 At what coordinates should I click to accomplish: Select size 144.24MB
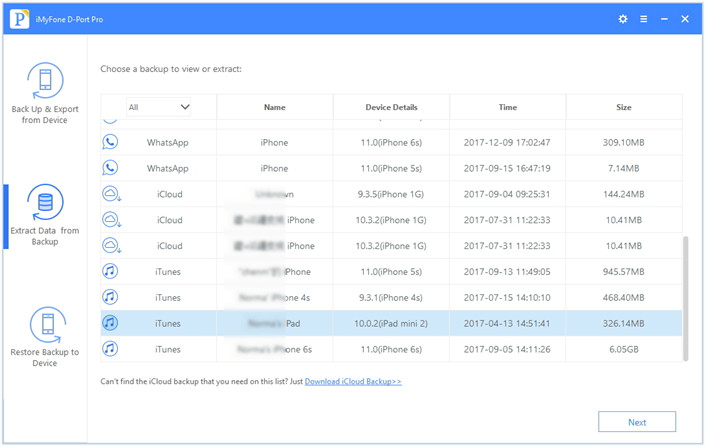pos(624,194)
